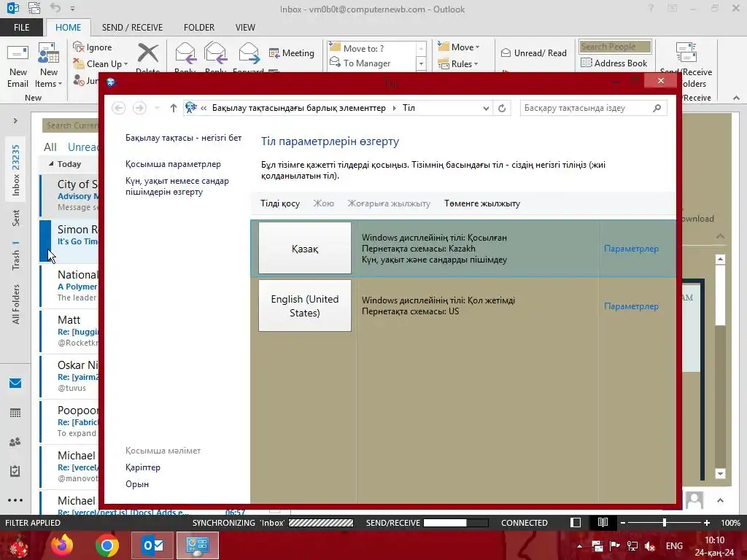The image size is (747, 560).
Task: Open Rules dropdown in Outlook ribbon
Action: (458, 64)
